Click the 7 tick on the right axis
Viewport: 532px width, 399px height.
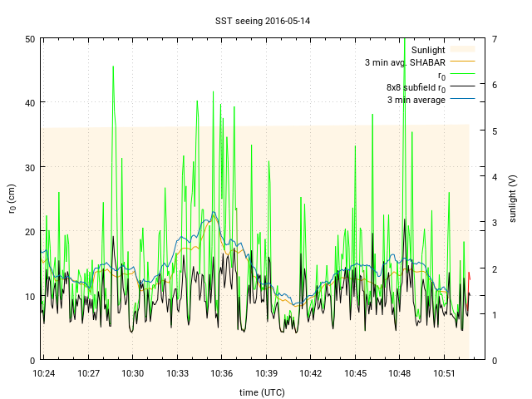[x=495, y=39]
